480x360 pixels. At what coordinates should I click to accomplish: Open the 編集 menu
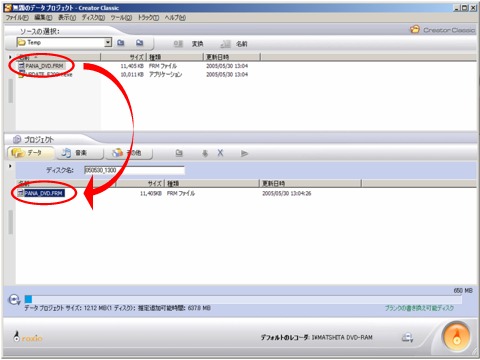[x=43, y=18]
